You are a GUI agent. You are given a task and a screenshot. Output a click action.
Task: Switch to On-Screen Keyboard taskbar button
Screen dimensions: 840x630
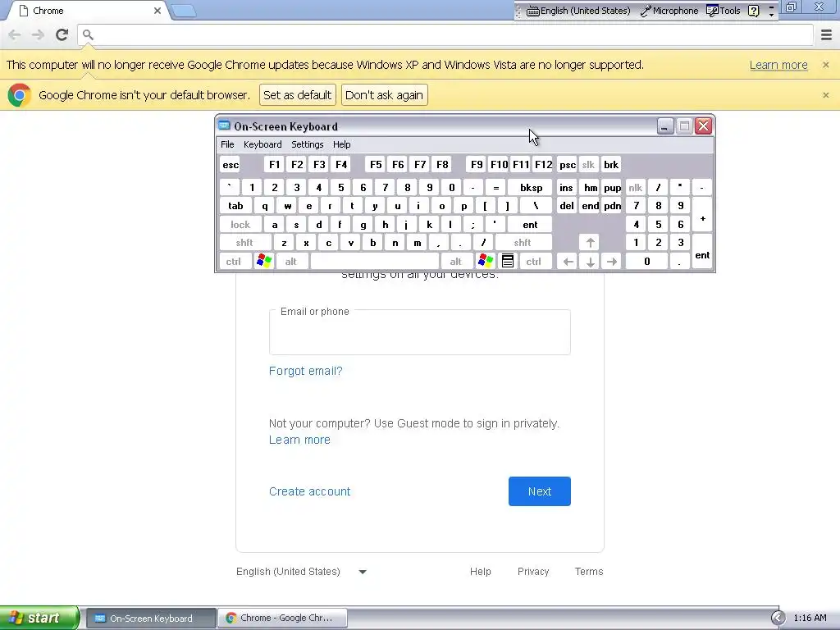[151, 619]
